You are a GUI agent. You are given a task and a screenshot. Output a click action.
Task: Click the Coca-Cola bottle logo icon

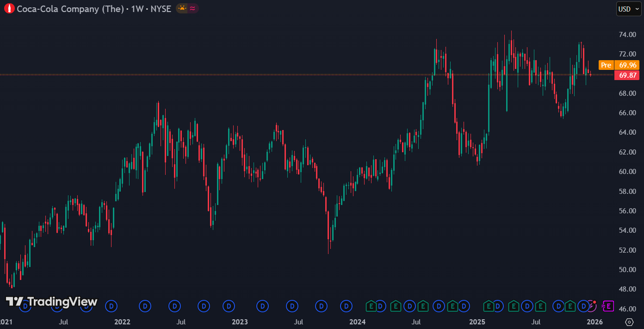(x=9, y=8)
